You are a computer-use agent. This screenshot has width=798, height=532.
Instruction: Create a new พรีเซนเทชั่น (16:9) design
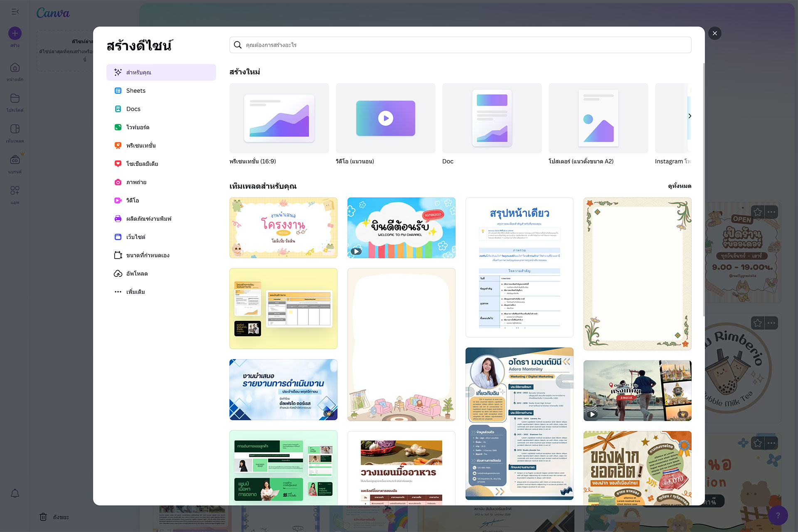[279, 118]
